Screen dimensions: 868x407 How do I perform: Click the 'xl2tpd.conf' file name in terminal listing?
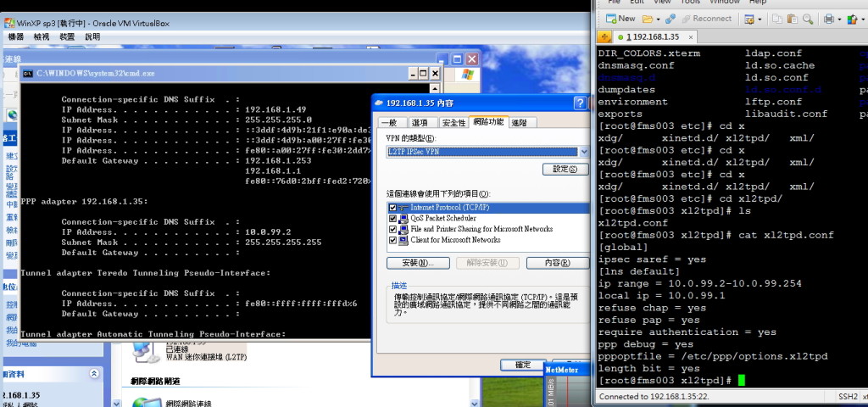[x=632, y=223]
